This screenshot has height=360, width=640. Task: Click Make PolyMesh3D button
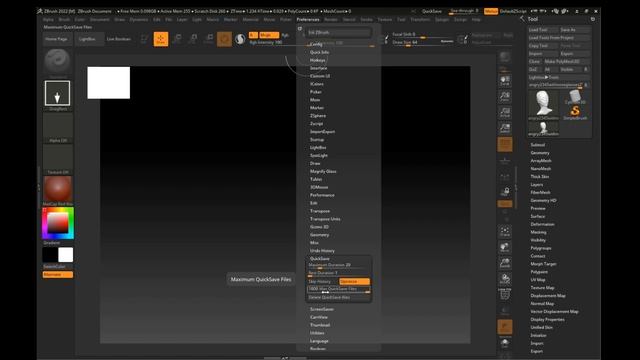coord(567,62)
